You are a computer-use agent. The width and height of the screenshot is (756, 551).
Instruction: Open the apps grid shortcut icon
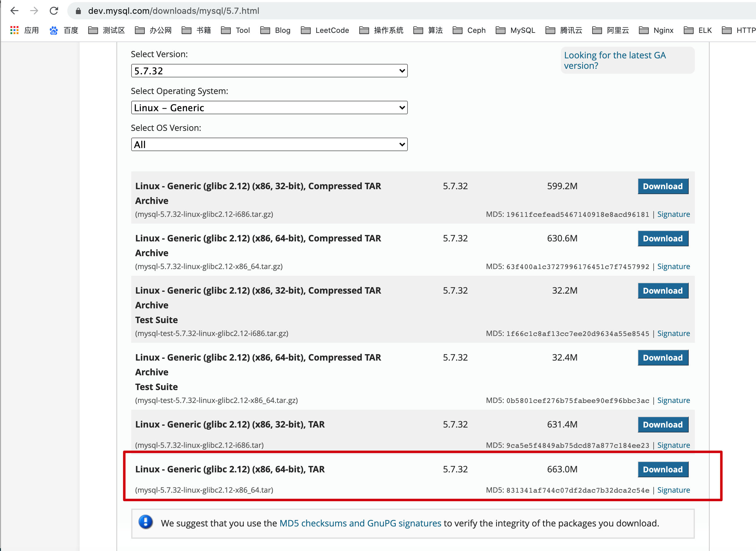(14, 30)
